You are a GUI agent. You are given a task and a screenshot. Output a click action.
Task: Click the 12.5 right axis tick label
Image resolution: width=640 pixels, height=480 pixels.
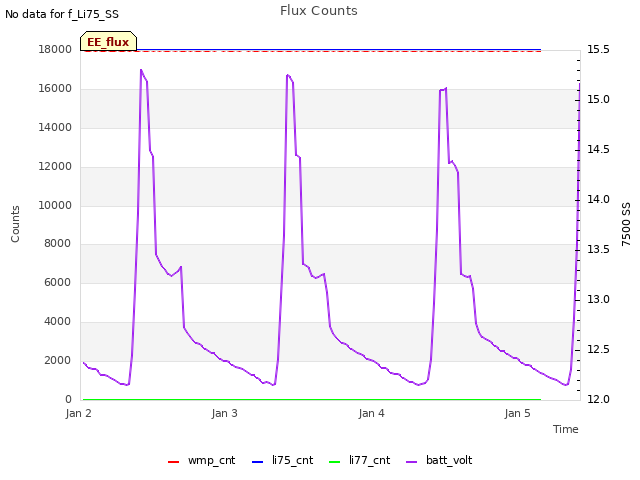tap(598, 349)
